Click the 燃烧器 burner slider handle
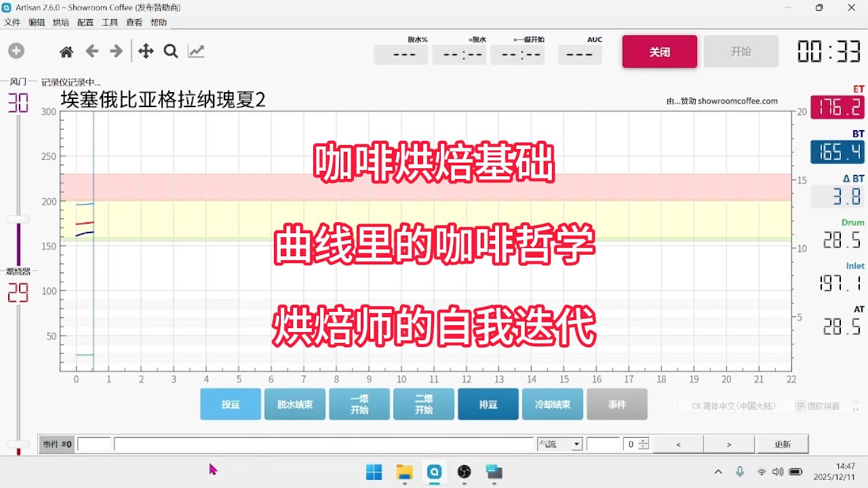This screenshot has height=488, width=868. coord(18,444)
